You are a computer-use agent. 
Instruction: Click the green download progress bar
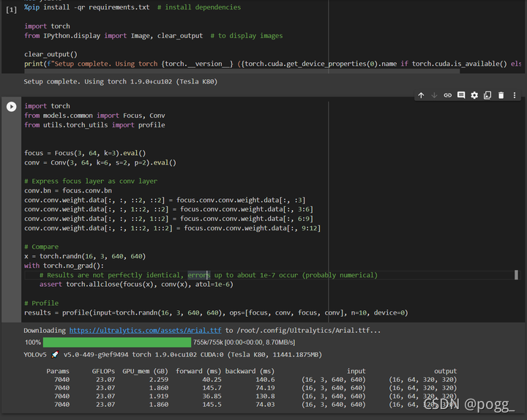click(117, 342)
